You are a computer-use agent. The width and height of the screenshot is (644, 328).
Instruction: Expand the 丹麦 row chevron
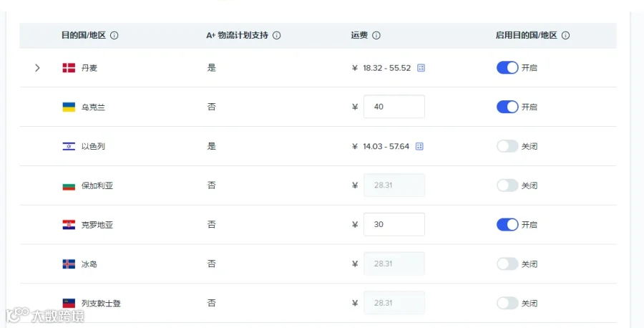click(x=37, y=68)
